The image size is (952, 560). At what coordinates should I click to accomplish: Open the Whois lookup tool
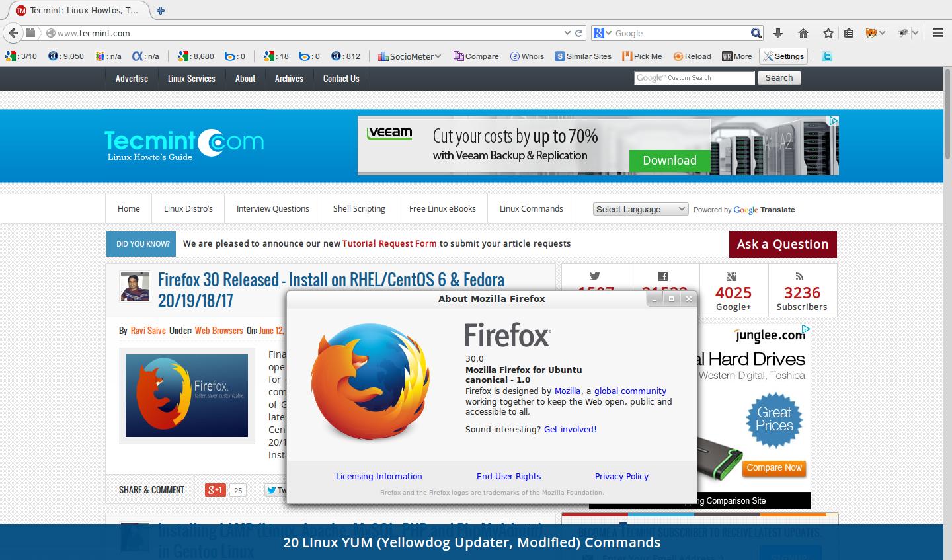[x=527, y=56]
